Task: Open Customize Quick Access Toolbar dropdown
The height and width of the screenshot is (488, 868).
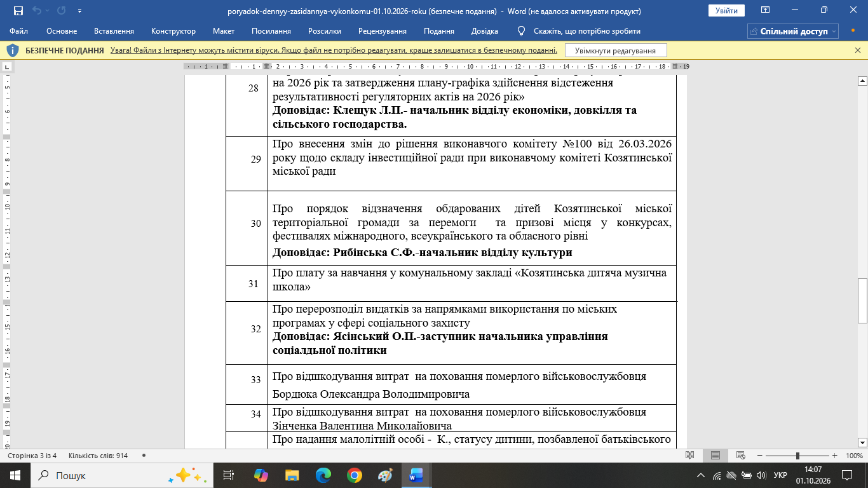Action: click(79, 11)
